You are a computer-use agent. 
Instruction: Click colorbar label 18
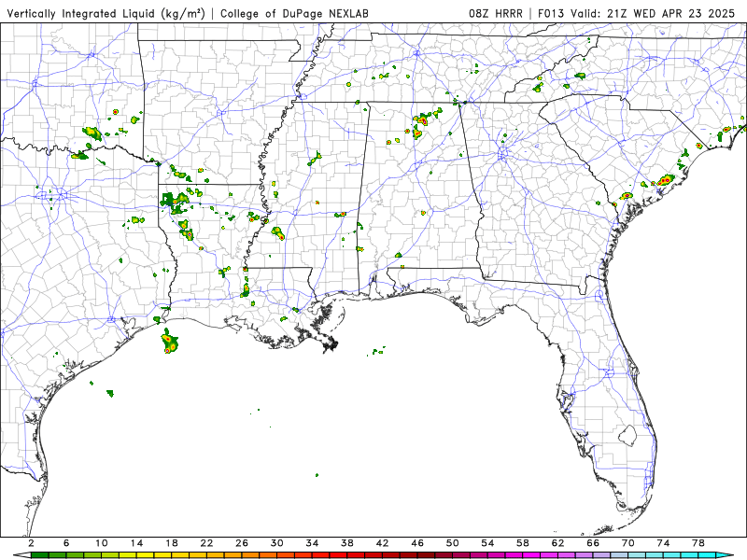pos(172,543)
